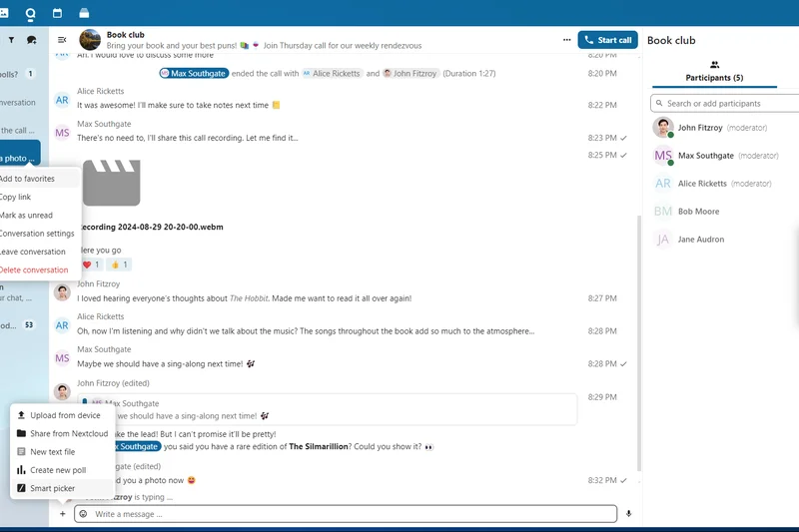The height and width of the screenshot is (532, 799).
Task: Click Alice Ricketts avatar beside the 8:22 PM message
Action: click(62, 100)
